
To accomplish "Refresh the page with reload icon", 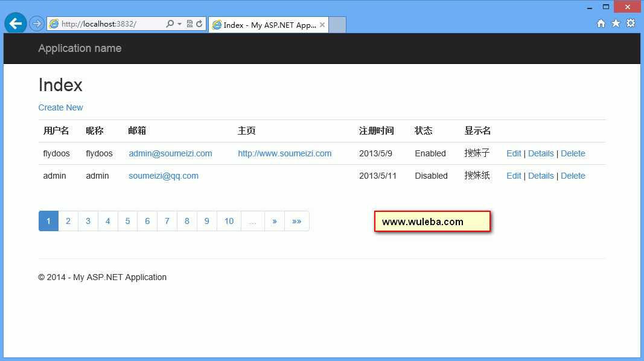I will point(200,24).
